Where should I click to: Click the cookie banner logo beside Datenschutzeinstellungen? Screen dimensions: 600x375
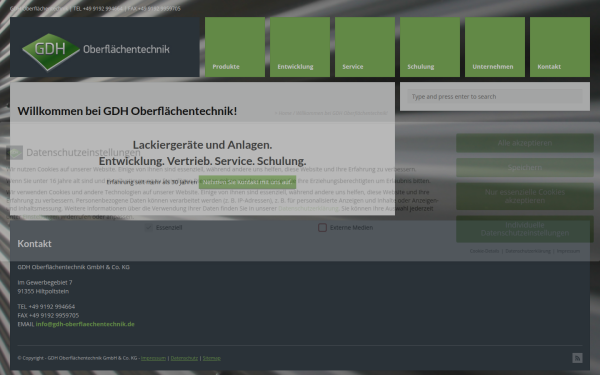point(15,153)
